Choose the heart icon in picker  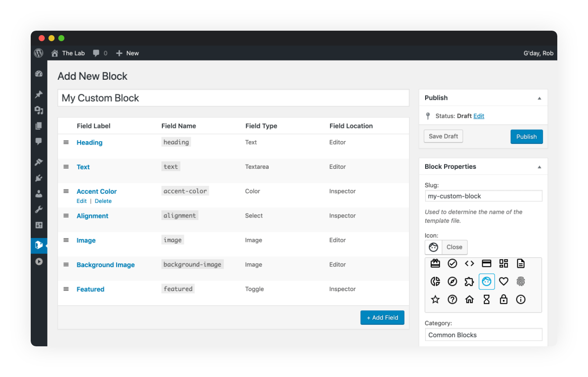504,281
